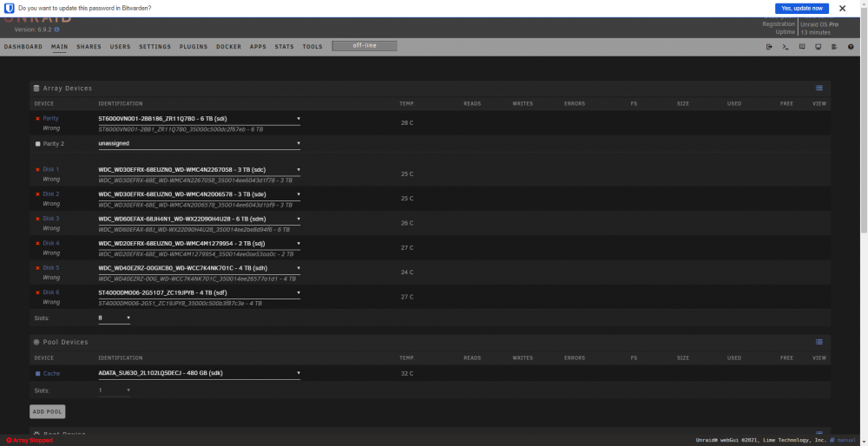
Task: Click the Pool Devices header icon
Action: (x=36, y=342)
